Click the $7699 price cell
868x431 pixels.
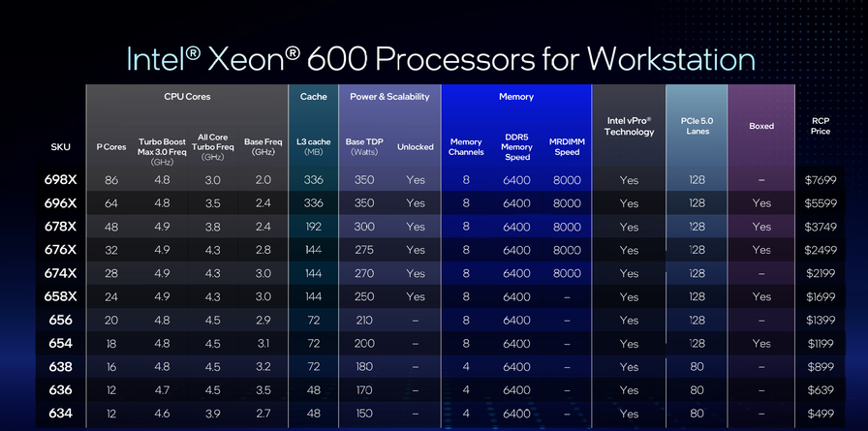(820, 180)
